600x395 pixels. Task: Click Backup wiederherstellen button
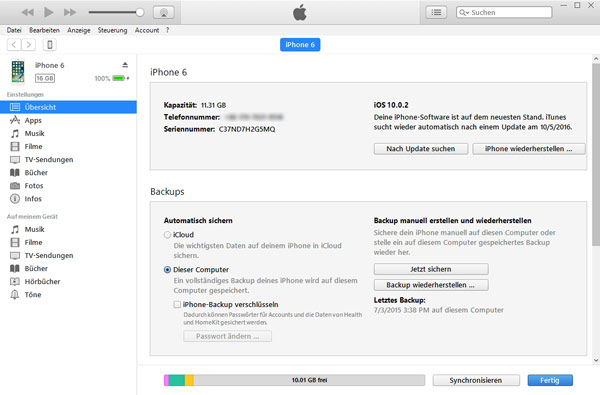coord(431,285)
